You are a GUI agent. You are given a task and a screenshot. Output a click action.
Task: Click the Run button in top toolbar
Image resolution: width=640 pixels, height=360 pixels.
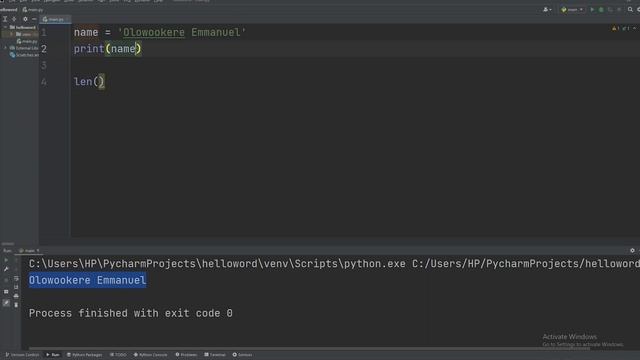coord(592,9)
